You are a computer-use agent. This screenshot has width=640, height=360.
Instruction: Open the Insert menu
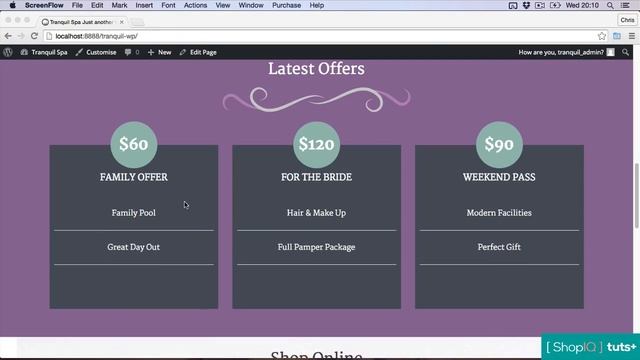pyautogui.click(x=144, y=5)
